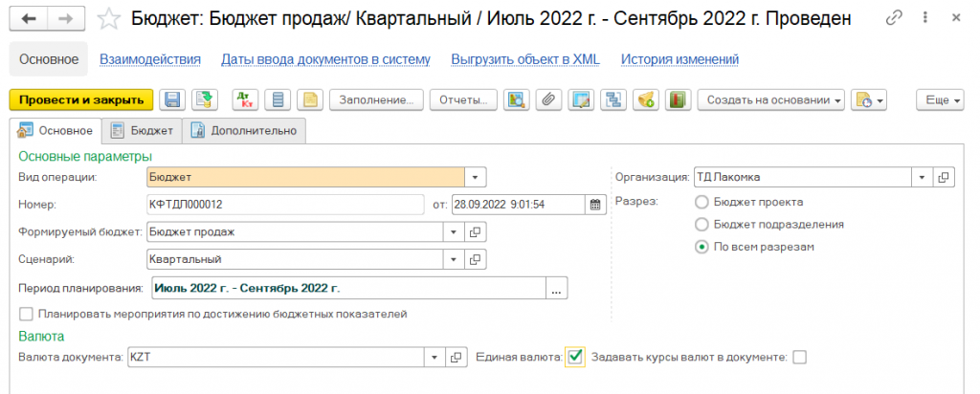Copy document link via chain icon
The width and height of the screenshot is (980, 394).
tap(895, 18)
